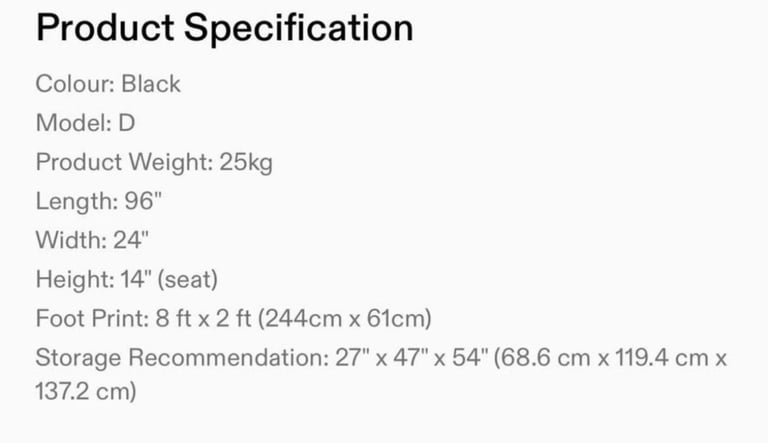
Task: Select the Storage Recommendation label
Action: coord(182,358)
